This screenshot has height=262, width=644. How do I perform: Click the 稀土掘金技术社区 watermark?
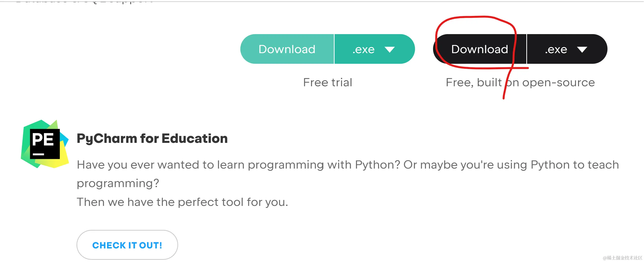[x=622, y=258]
